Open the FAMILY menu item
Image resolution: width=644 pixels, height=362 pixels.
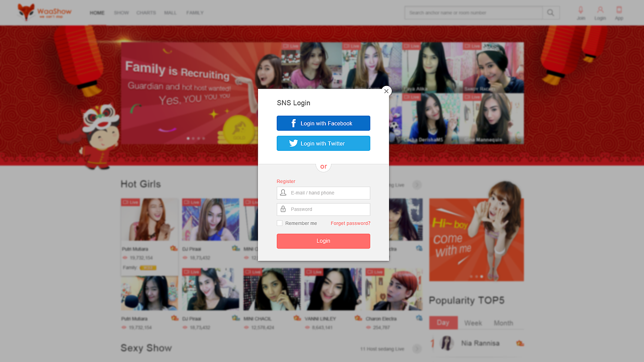[195, 13]
